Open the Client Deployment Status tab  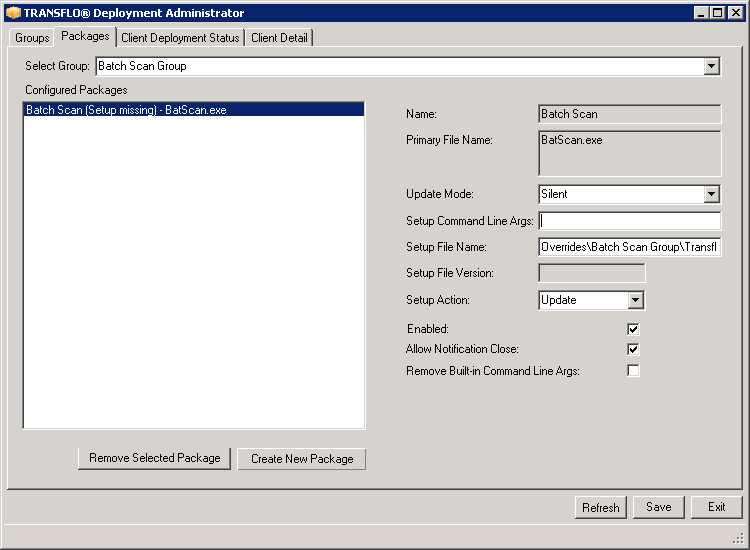[180, 38]
